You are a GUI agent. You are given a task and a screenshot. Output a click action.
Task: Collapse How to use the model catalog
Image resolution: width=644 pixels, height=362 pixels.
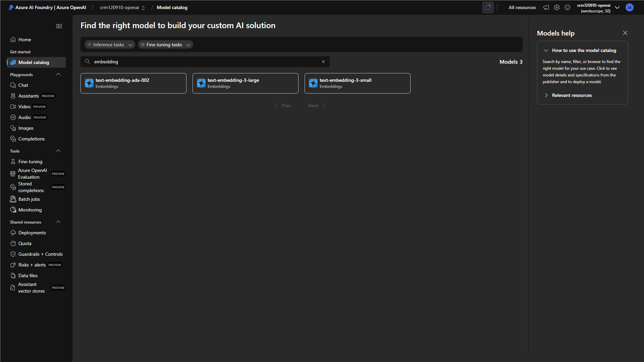click(x=546, y=50)
